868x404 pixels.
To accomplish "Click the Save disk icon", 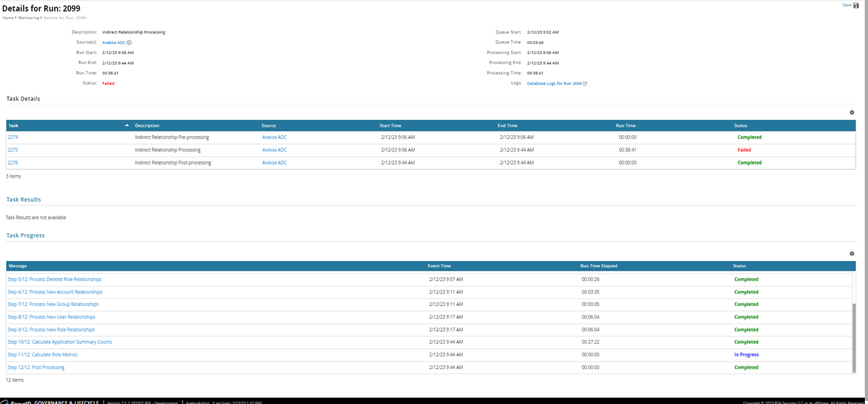I will [x=856, y=5].
